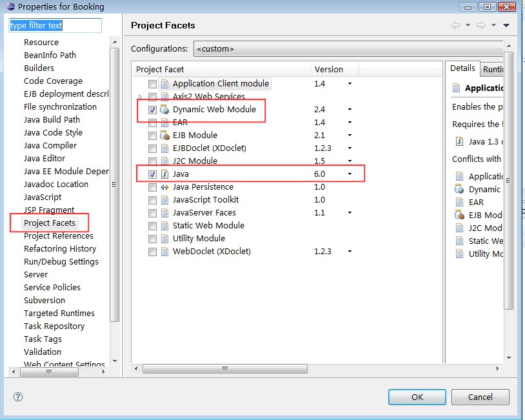525x420 pixels.
Task: Click the Java 1.3 requirement icon in Details
Action: (x=460, y=142)
